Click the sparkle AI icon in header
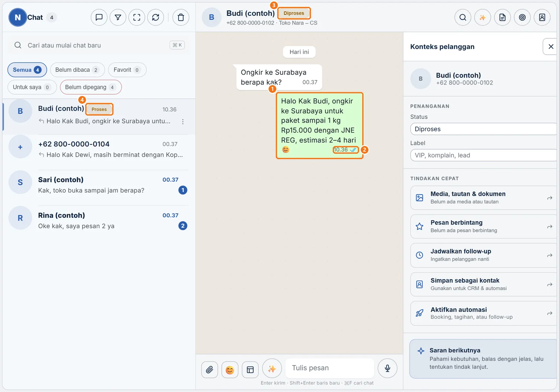Image resolution: width=559 pixels, height=392 pixels. click(483, 17)
